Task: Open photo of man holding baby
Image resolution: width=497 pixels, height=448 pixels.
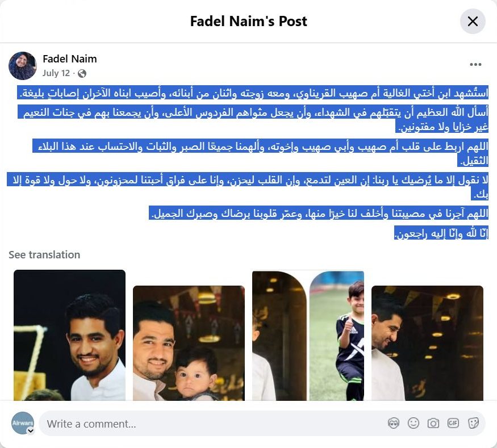Action: pyautogui.click(x=189, y=343)
